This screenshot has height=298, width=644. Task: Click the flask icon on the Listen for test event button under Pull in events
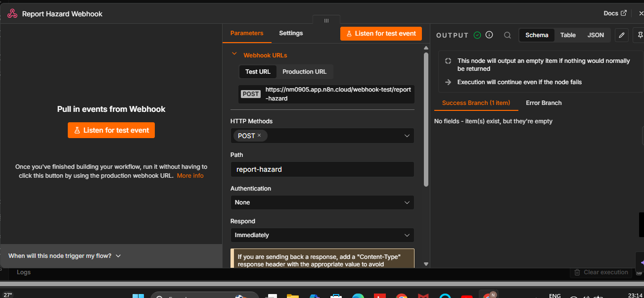77,130
